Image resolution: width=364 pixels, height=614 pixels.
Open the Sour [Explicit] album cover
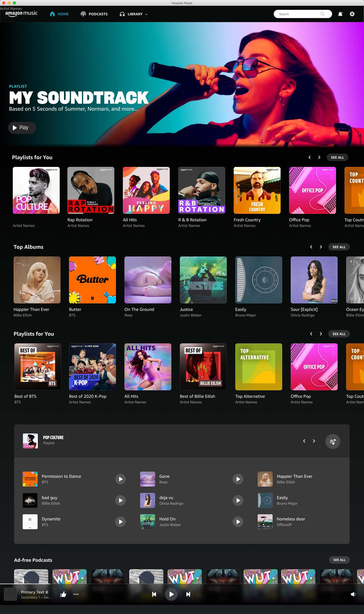pos(314,280)
